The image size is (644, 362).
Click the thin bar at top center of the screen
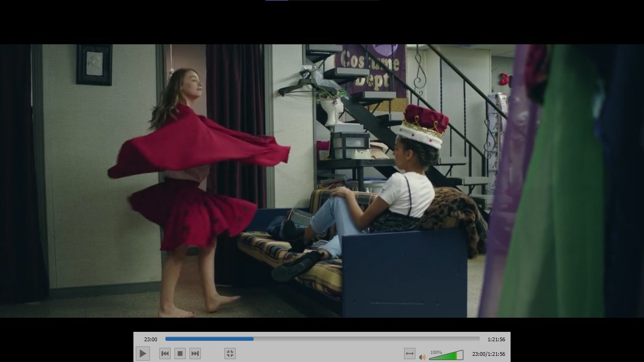322,0
